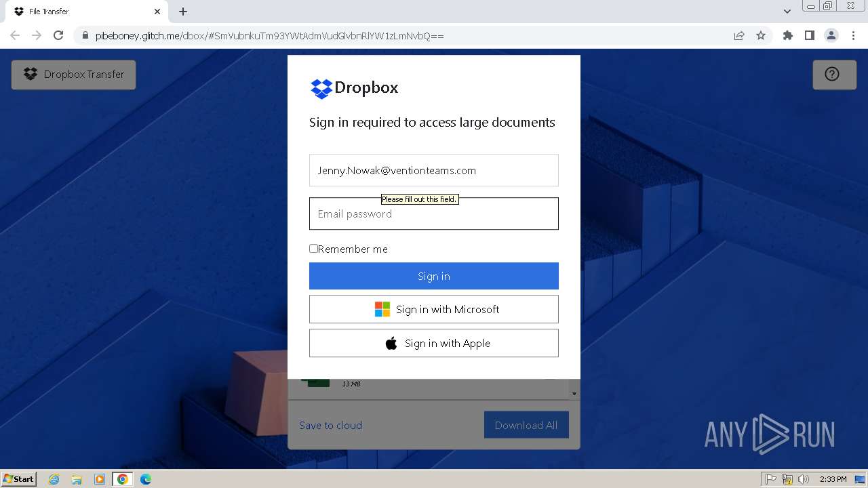
Task: Click the Save to cloud link
Action: [330, 425]
